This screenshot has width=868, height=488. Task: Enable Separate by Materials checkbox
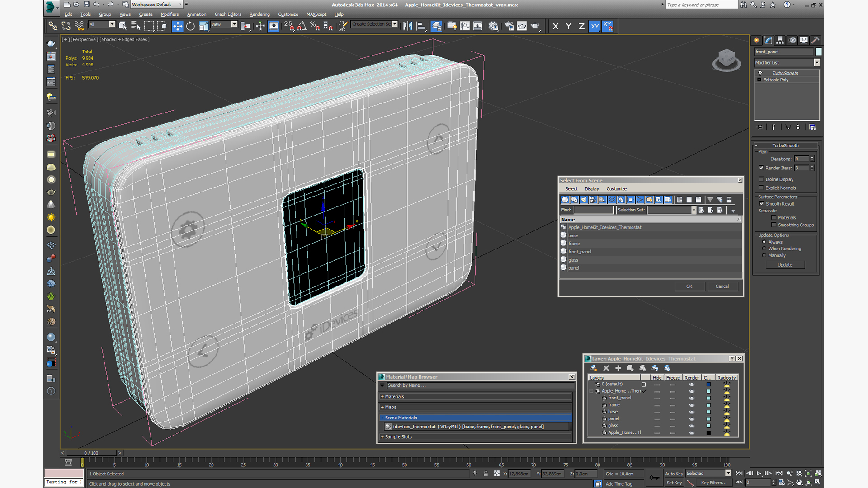(x=774, y=218)
